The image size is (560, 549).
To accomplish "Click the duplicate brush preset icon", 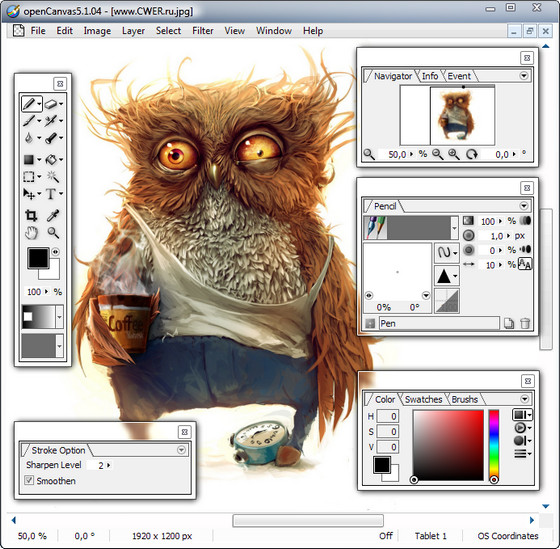I will 509,323.
